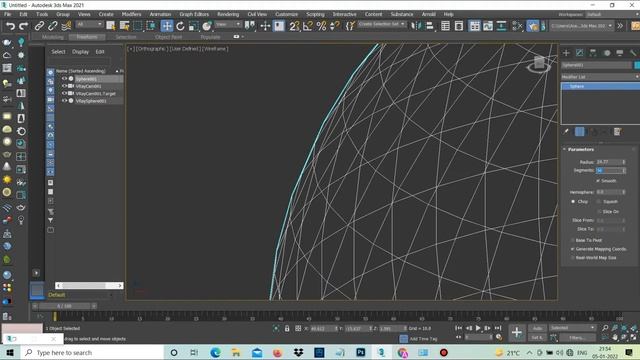640x360 pixels.
Task: Click the Mirror tool icon
Action: [416, 26]
